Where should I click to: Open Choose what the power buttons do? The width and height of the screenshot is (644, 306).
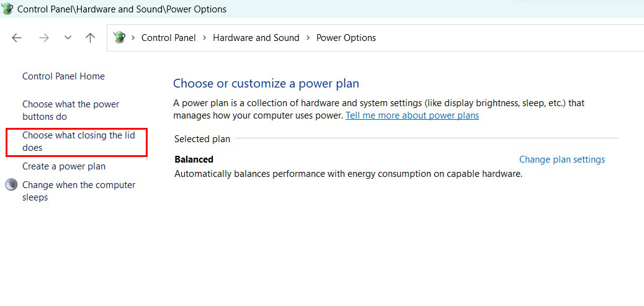[71, 110]
